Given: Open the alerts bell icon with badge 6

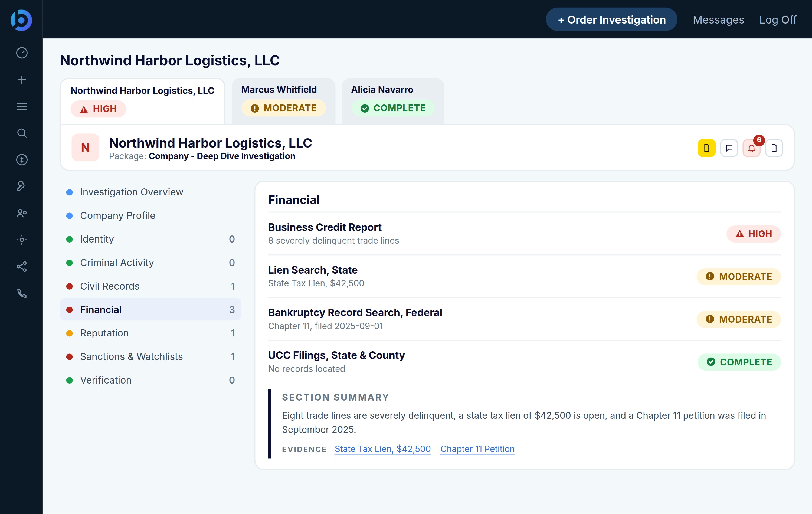Looking at the screenshot, I should (751, 148).
